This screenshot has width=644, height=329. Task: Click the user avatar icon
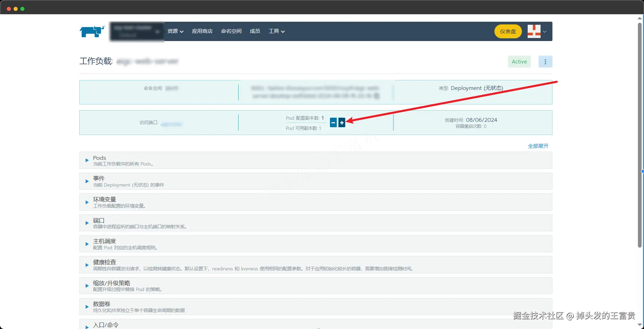pos(534,32)
